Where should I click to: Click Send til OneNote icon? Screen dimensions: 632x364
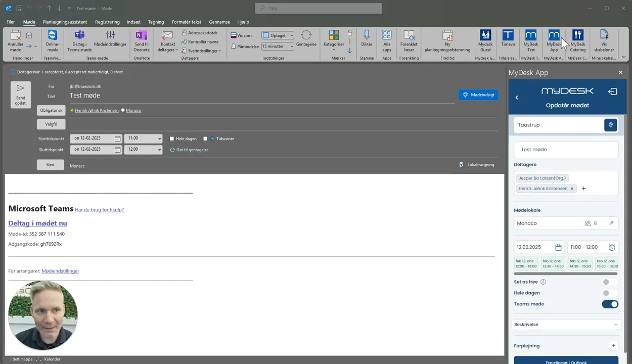[142, 35]
